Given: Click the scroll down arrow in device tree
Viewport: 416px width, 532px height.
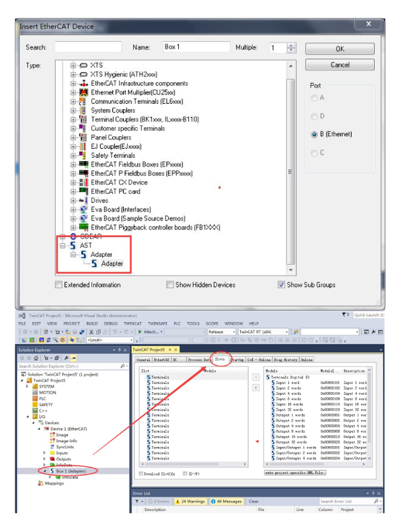Looking at the screenshot, I should click(291, 270).
